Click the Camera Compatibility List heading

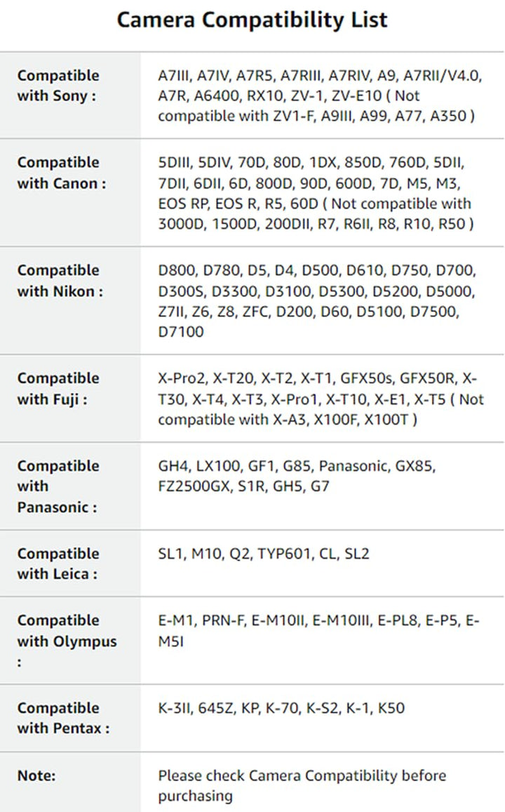point(252,20)
